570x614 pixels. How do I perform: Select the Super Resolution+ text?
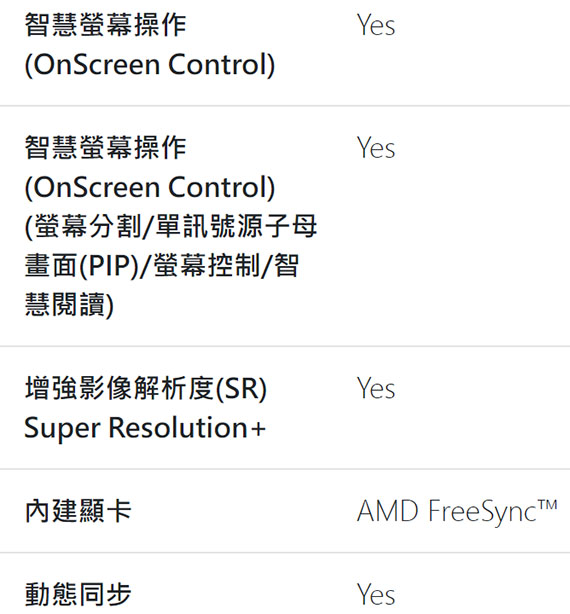pyautogui.click(x=145, y=428)
